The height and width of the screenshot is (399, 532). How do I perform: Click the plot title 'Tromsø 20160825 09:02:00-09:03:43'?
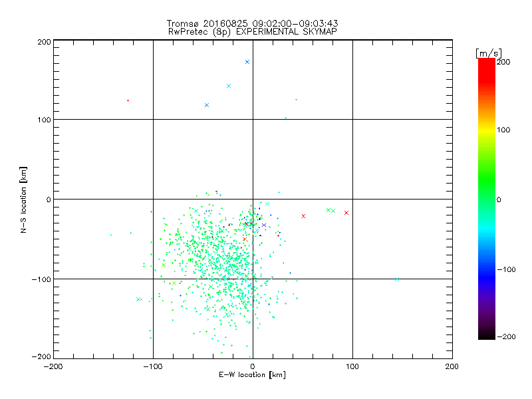252,23
